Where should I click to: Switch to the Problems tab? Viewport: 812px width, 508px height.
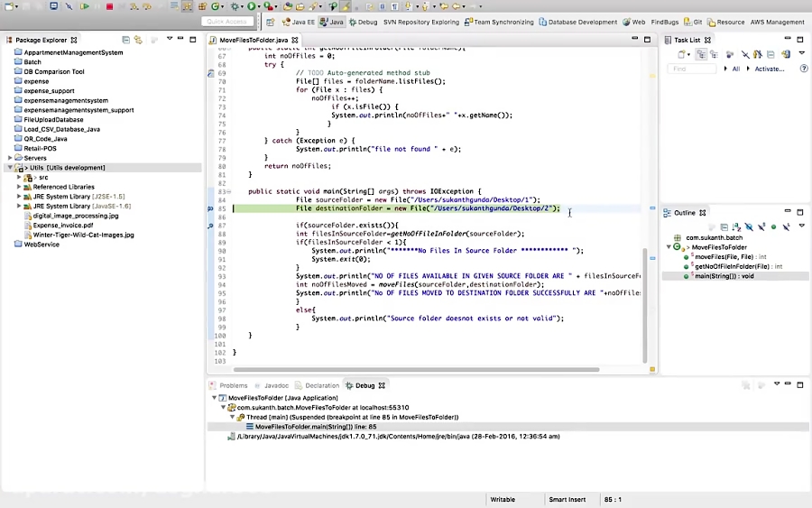click(228, 385)
